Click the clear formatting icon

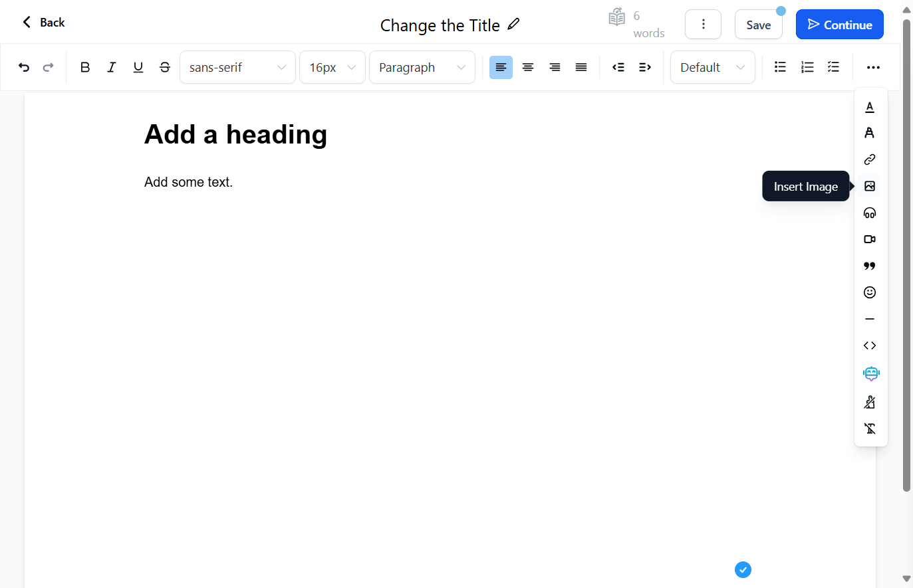click(x=870, y=429)
